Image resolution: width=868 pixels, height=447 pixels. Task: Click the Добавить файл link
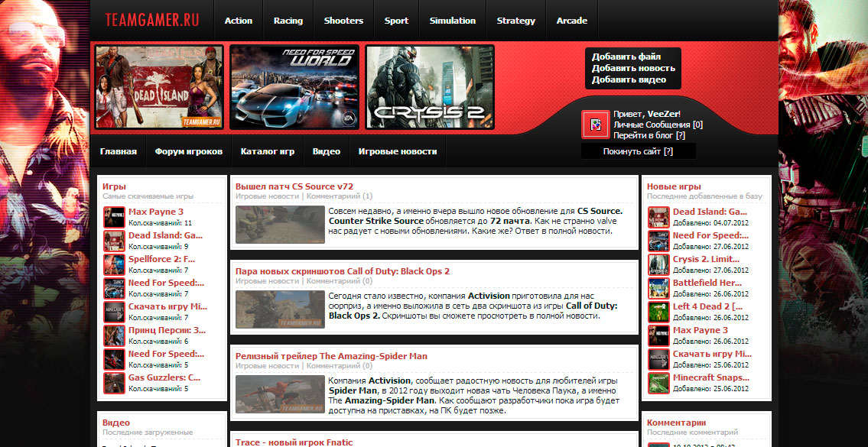626,57
